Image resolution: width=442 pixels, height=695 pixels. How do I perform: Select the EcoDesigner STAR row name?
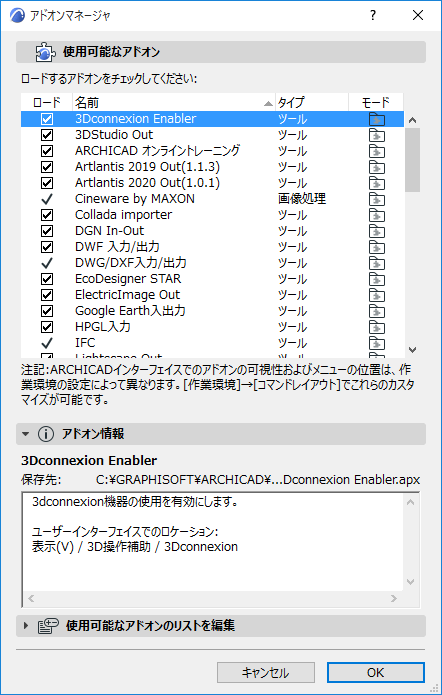[128, 279]
